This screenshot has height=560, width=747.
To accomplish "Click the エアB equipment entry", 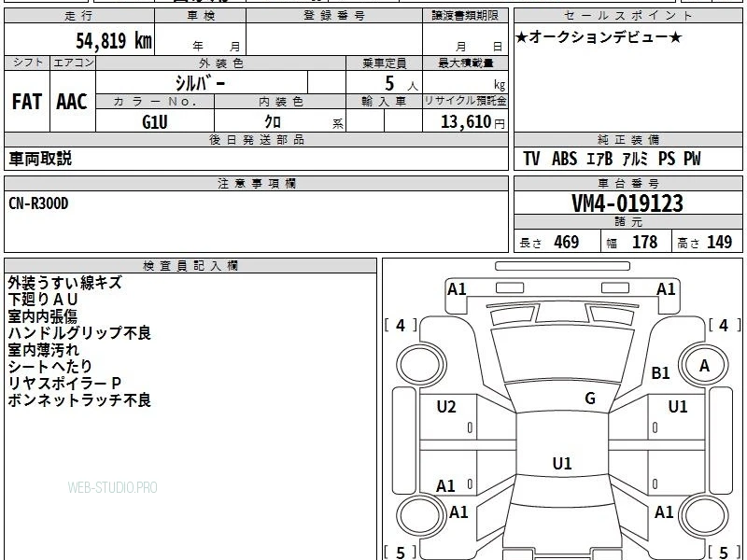I will pyautogui.click(x=599, y=159).
